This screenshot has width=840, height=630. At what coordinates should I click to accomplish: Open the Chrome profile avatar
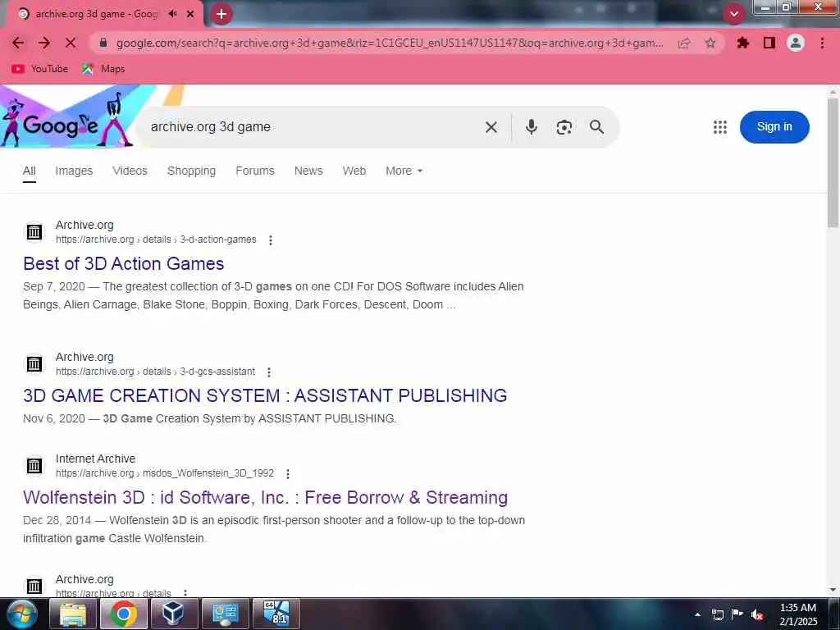click(796, 43)
